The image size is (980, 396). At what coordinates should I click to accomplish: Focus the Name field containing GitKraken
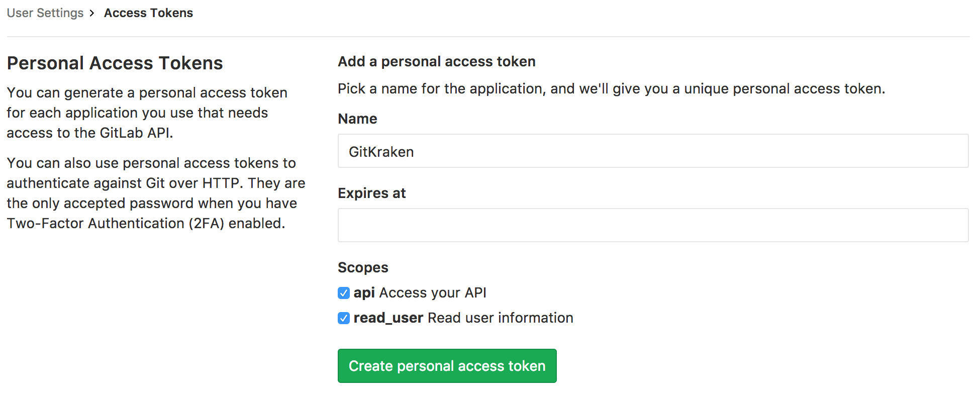(x=652, y=151)
